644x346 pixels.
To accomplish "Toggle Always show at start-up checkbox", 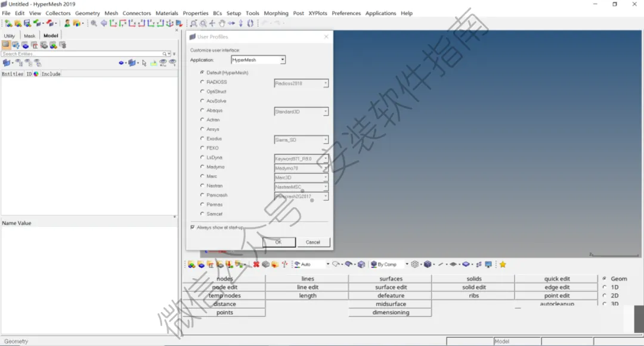I will point(193,227).
